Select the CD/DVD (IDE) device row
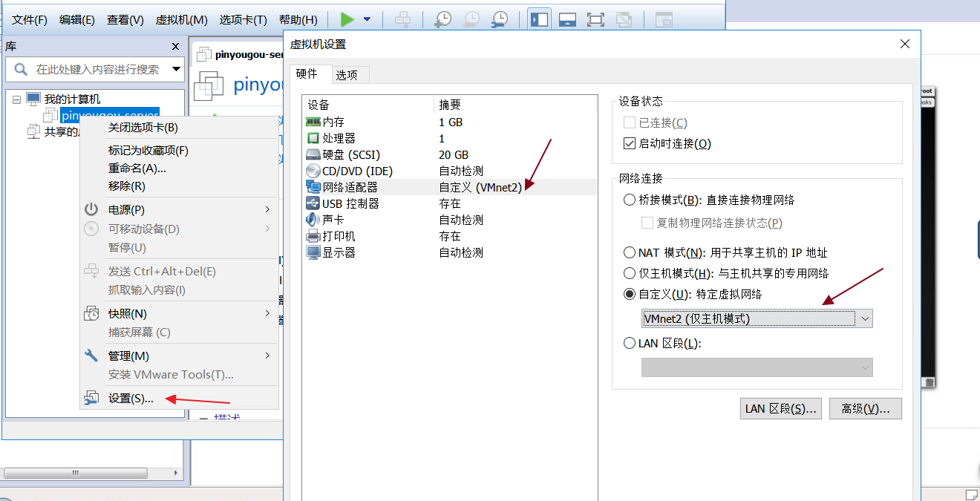 pos(450,171)
